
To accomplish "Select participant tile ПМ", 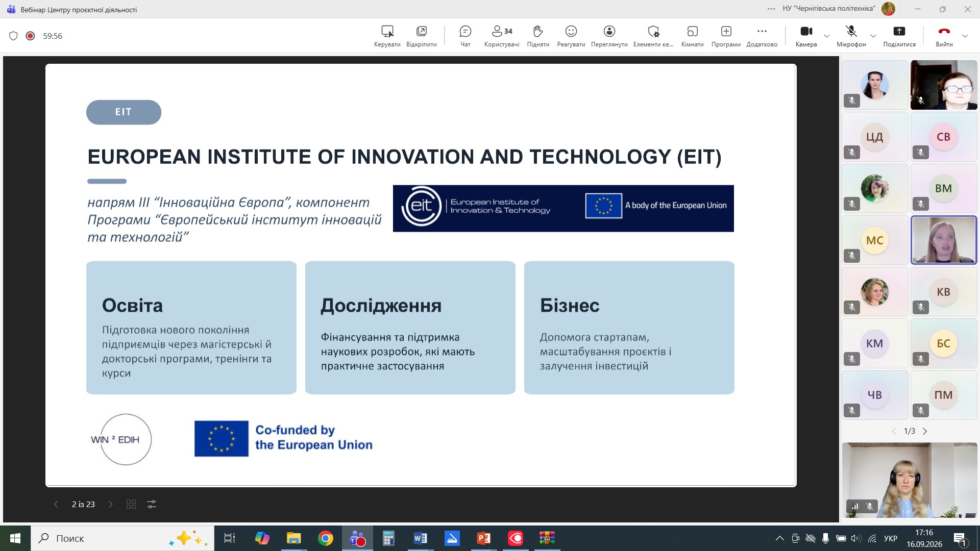I will pos(944,395).
